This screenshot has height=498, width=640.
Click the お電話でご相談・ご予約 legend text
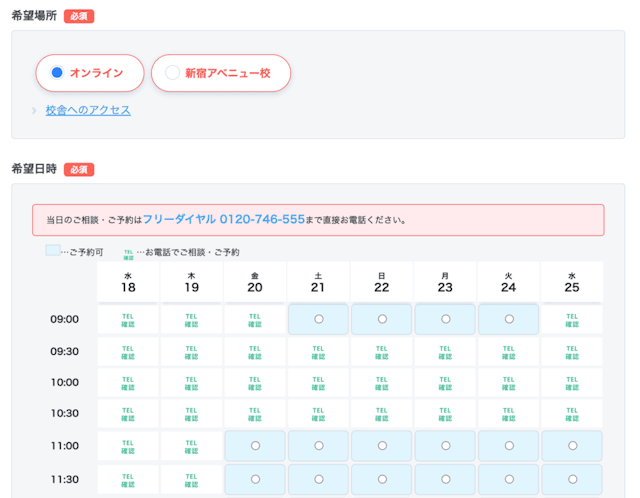[x=192, y=252]
